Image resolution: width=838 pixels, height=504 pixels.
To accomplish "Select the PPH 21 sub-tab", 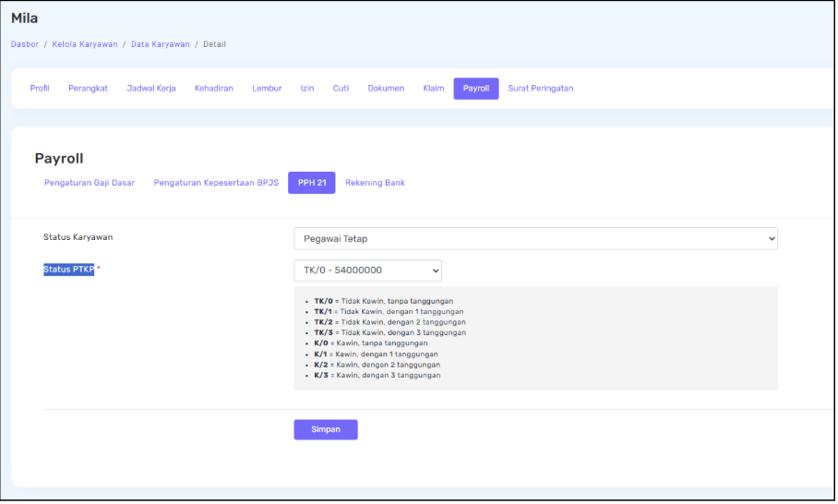I will (x=312, y=183).
